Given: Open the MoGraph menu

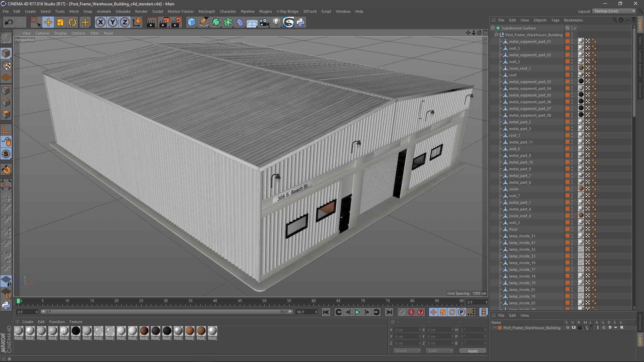Looking at the screenshot, I should tap(207, 11).
